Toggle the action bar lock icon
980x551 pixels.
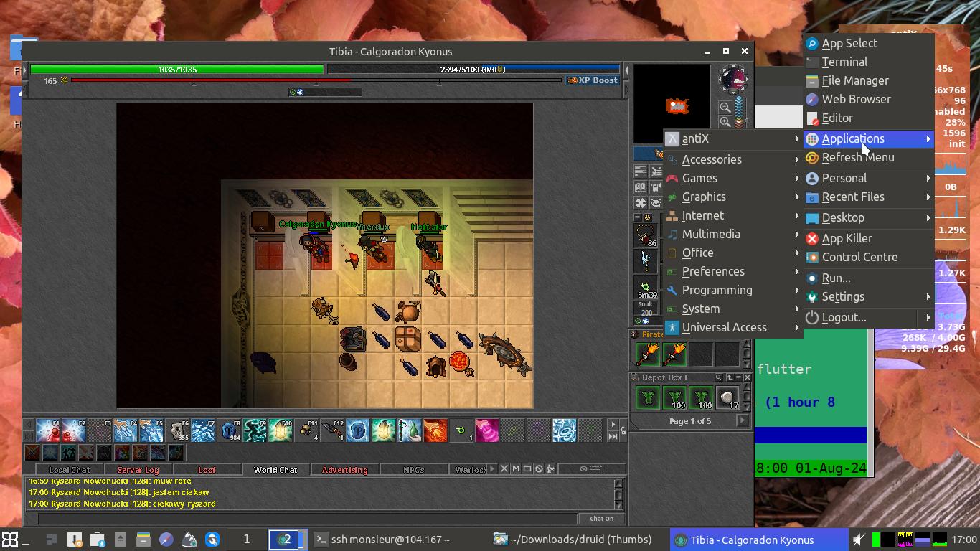pyautogui.click(x=623, y=430)
